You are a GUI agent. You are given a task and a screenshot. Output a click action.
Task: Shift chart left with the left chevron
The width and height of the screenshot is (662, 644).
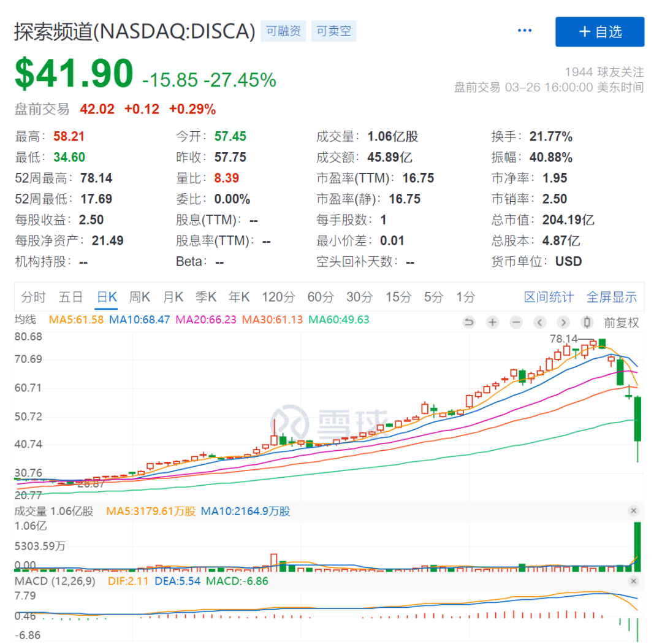click(539, 323)
